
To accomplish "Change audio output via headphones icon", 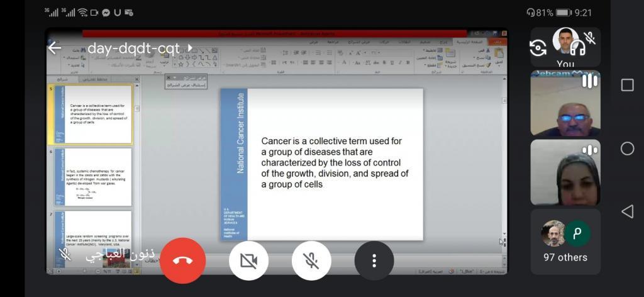I will (577, 48).
